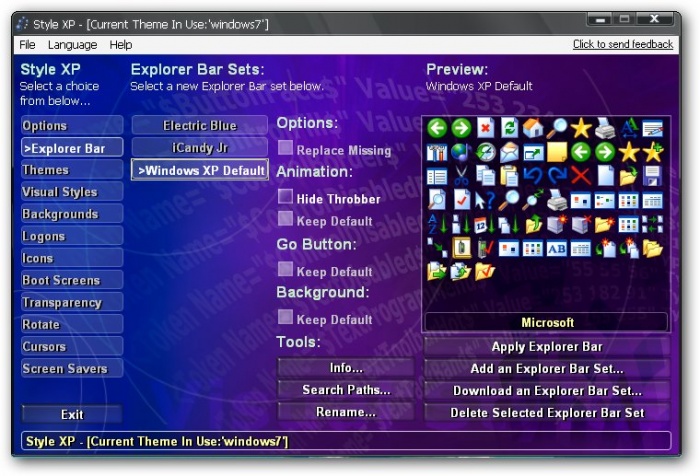
Task: Enable the Replace Missing checkbox
Action: pos(285,148)
